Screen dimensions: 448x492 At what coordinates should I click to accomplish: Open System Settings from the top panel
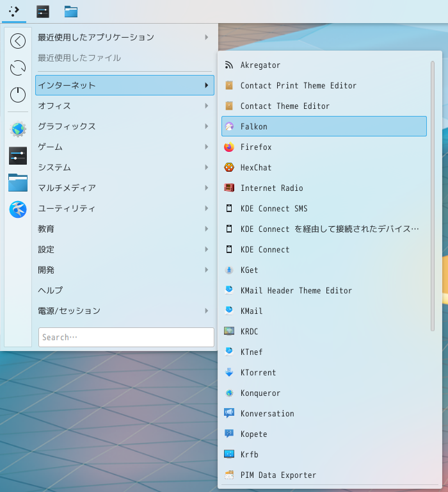43,12
